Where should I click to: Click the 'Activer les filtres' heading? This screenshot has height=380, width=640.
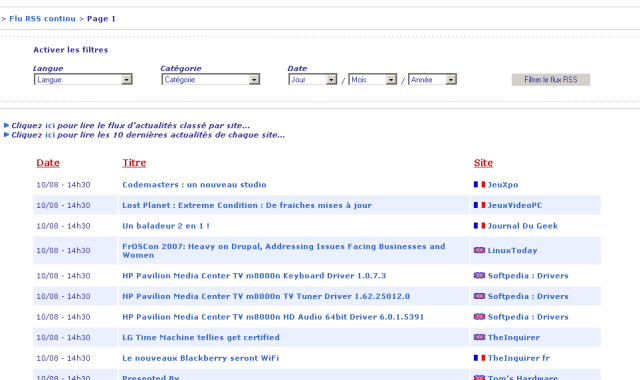pos(71,50)
